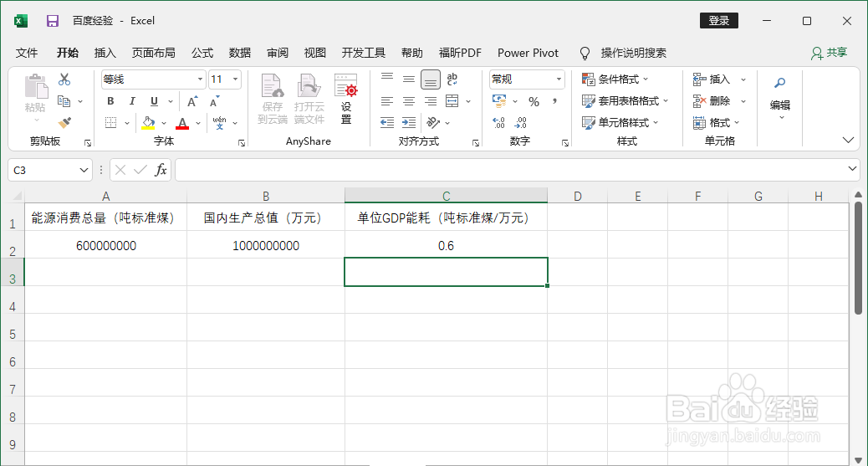Click Merge and Center icon
The image size is (868, 466).
tap(452, 101)
